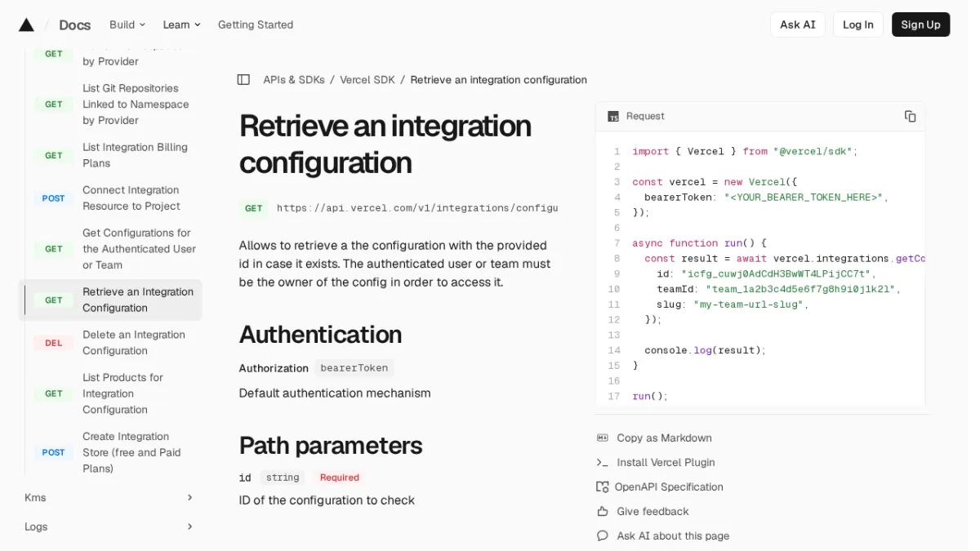Click the Copy as Markdown icon

[x=603, y=438]
